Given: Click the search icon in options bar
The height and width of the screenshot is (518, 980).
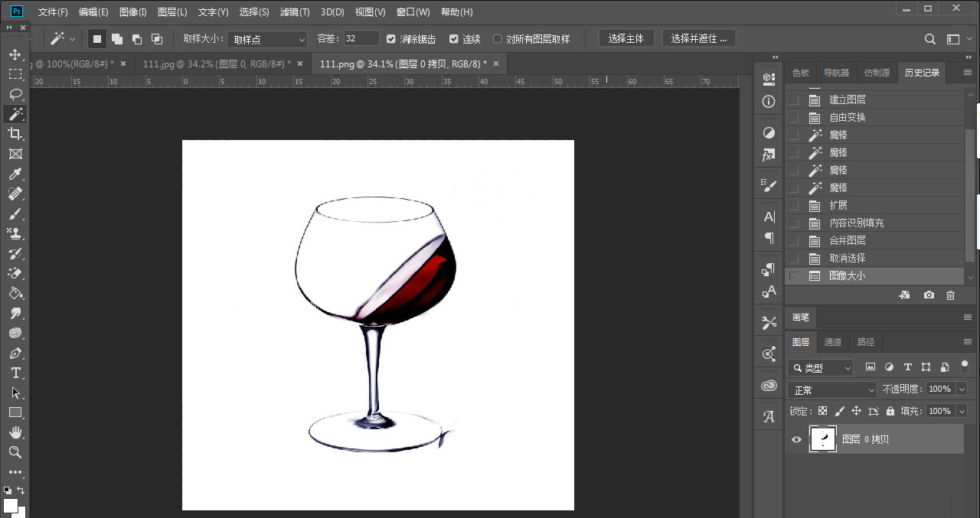Looking at the screenshot, I should coord(930,39).
